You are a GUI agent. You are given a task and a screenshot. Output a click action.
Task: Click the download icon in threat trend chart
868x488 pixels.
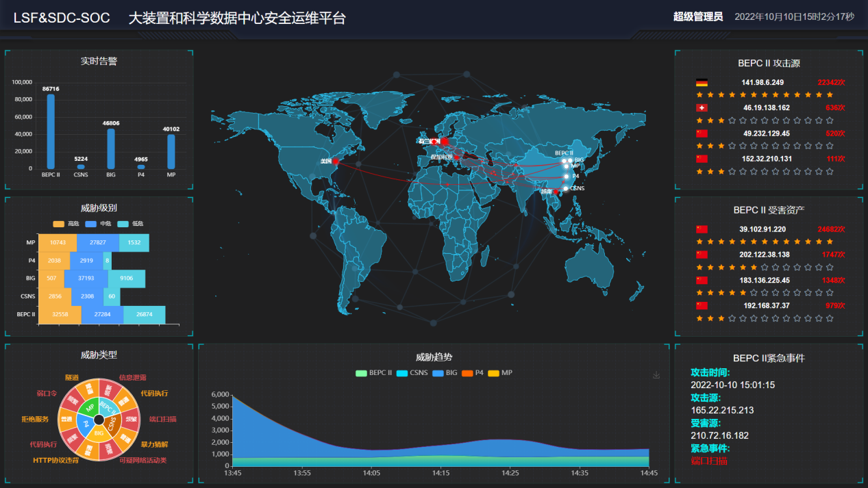tap(656, 375)
